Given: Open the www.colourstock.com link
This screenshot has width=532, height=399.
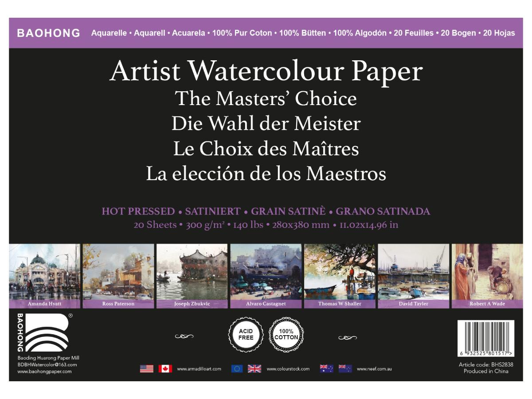Looking at the screenshot, I should (x=288, y=369).
